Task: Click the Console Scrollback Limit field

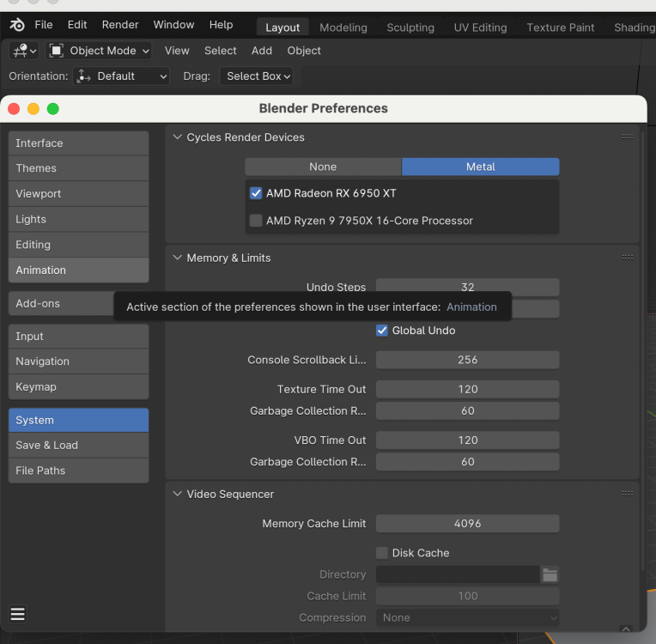Action: click(x=467, y=360)
